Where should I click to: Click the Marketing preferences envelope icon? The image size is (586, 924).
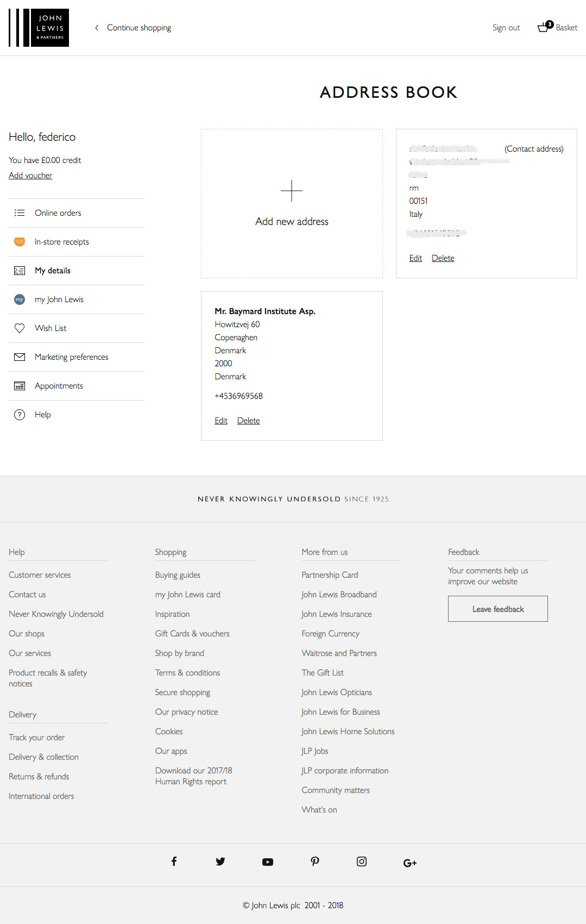[20, 357]
